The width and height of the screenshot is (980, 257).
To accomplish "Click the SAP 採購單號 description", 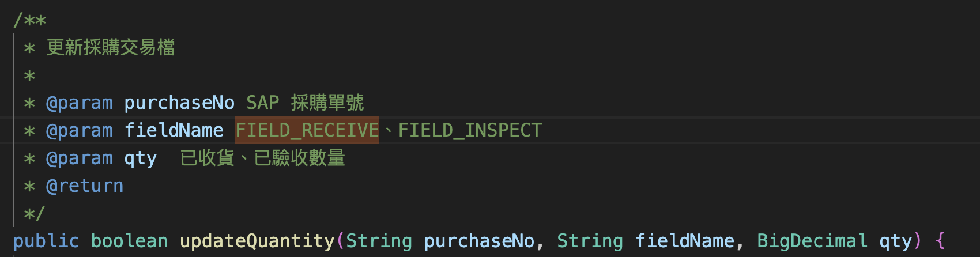I will tap(305, 103).
